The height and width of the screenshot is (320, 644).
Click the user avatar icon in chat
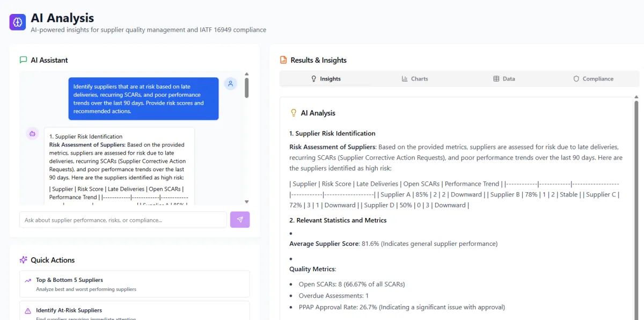coord(230,84)
